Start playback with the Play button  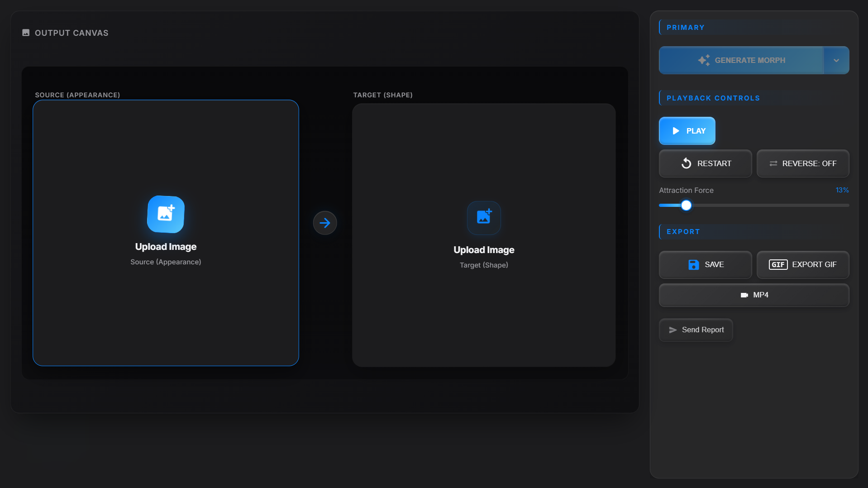pos(687,131)
